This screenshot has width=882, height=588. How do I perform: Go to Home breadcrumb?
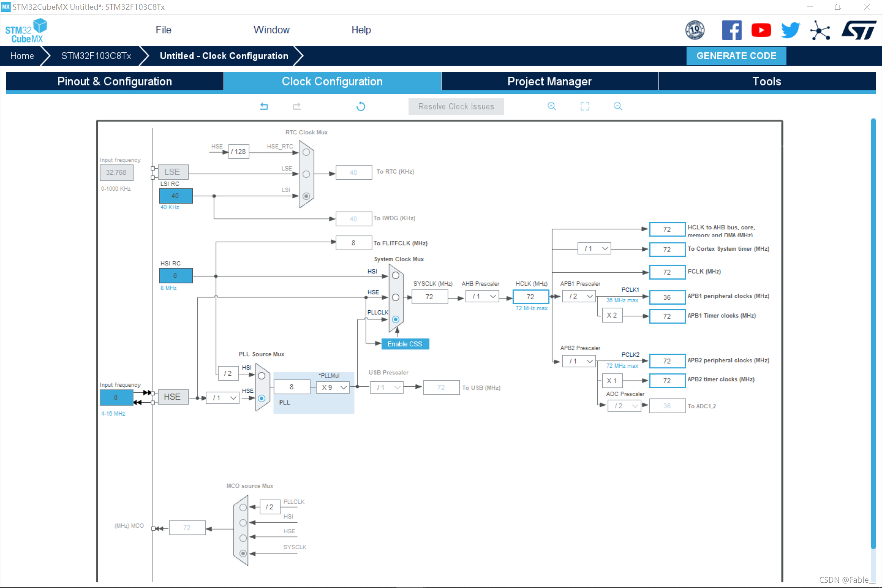pos(22,56)
